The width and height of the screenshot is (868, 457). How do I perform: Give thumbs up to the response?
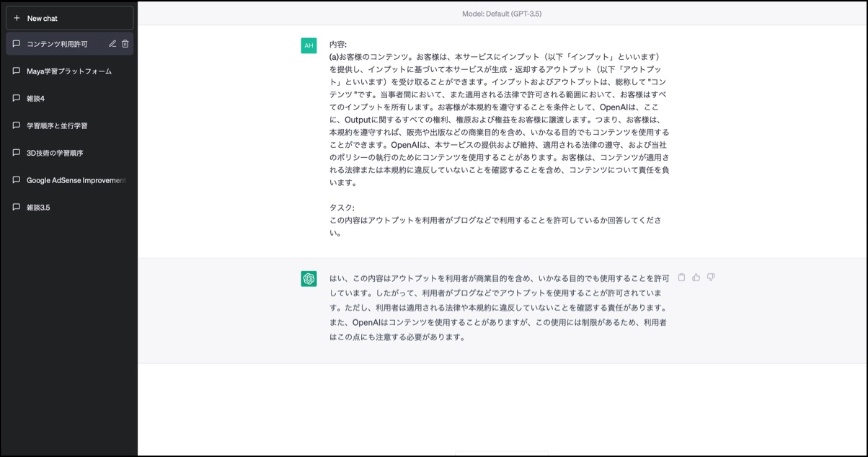pos(696,278)
